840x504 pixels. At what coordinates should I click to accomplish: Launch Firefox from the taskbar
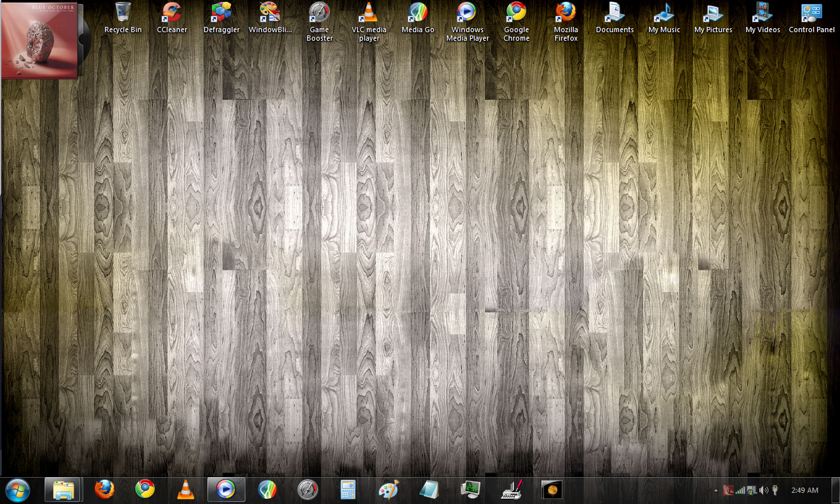tap(104, 490)
